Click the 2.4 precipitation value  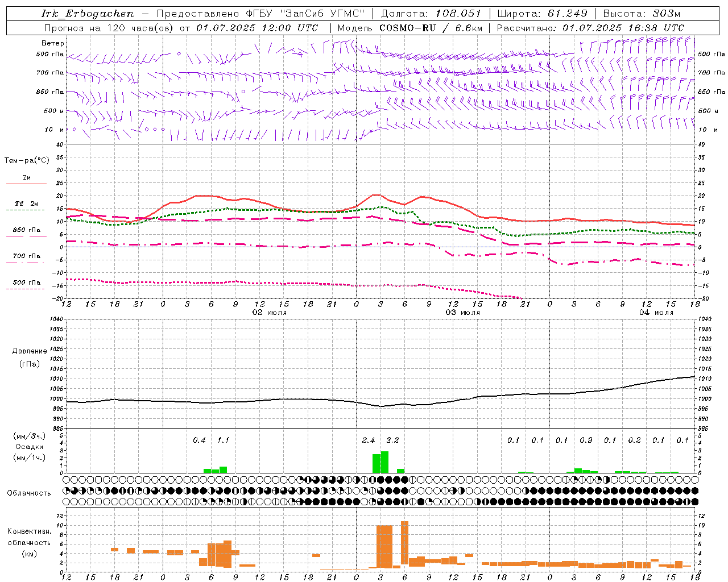point(369,440)
